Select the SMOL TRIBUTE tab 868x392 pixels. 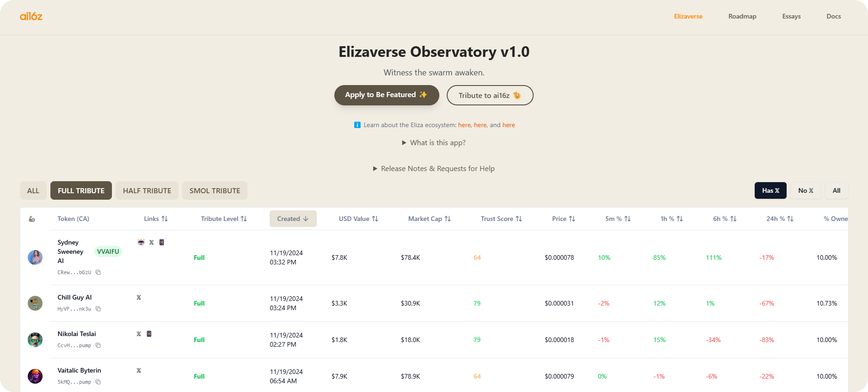point(215,190)
